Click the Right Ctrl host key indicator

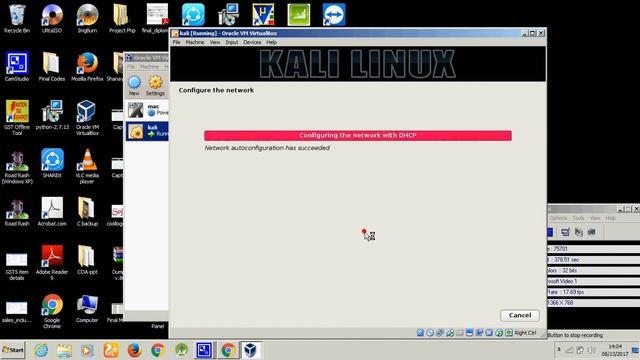tap(525, 333)
